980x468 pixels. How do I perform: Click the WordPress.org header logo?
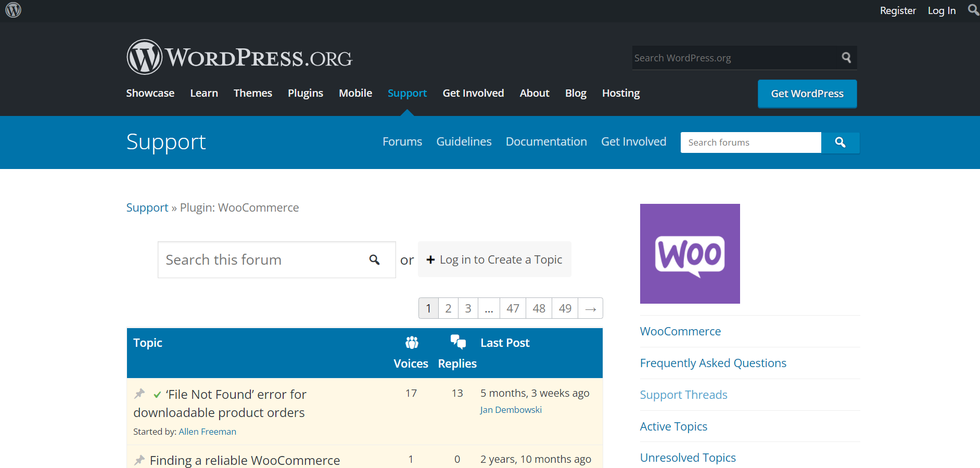(239, 57)
